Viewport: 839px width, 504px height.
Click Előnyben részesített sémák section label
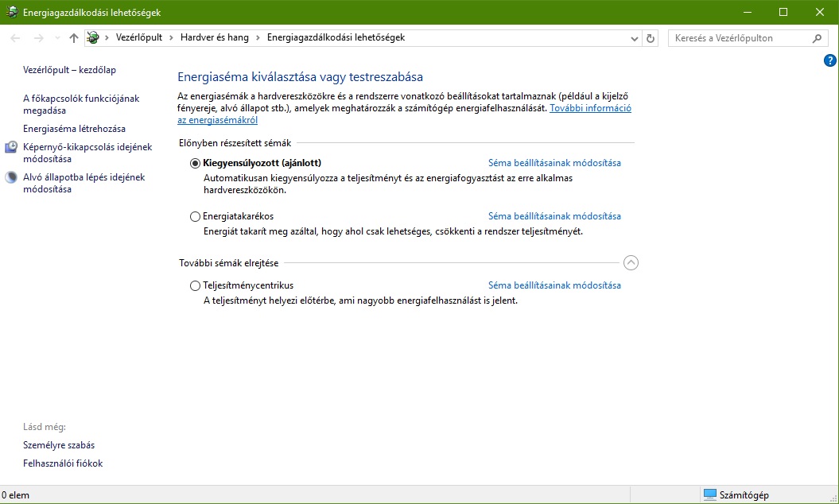(235, 143)
